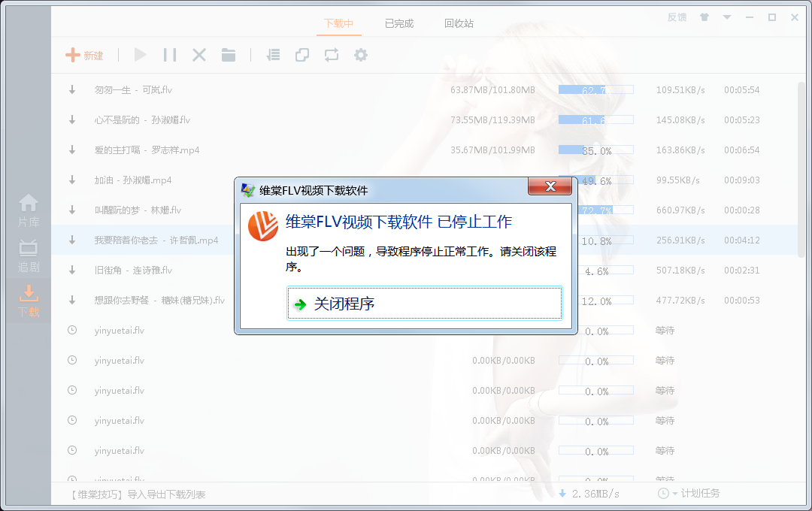
Task: Click download arrow icon for 想跟你去野餐 row
Action: (x=72, y=300)
